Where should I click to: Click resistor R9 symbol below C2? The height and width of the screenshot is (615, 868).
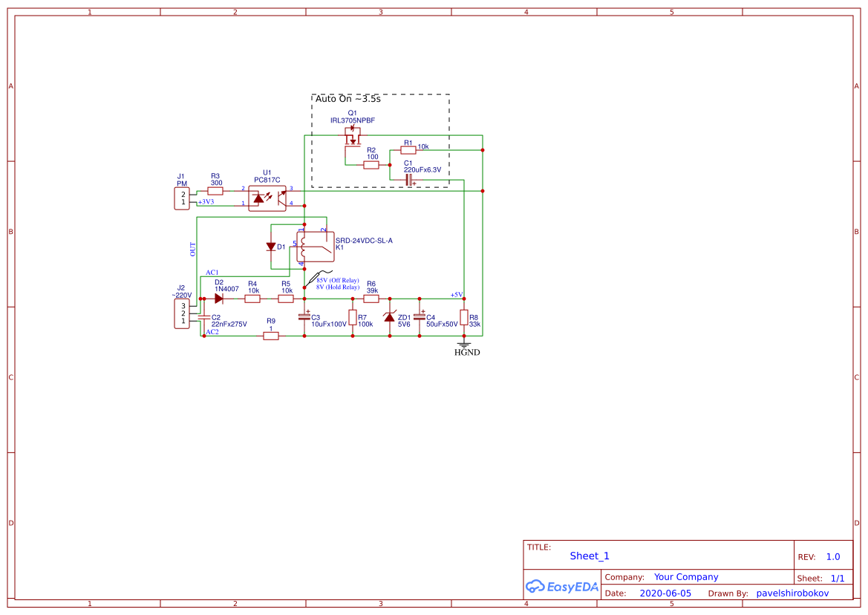[270, 334]
